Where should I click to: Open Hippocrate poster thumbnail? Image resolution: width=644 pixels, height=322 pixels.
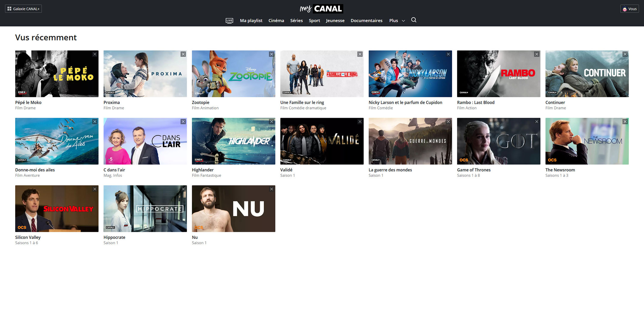[145, 208]
